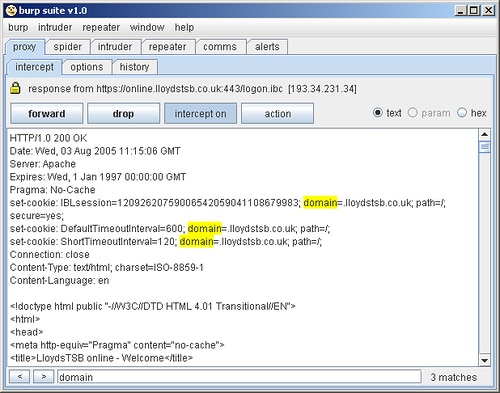Switch to the alerts tab
This screenshot has height=393, width=500.
coord(267,47)
